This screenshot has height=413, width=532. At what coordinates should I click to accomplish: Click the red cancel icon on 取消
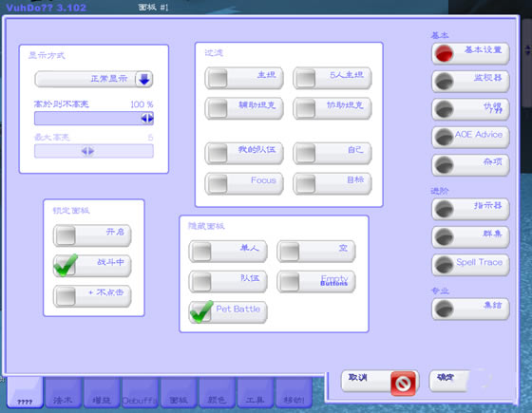[404, 384]
